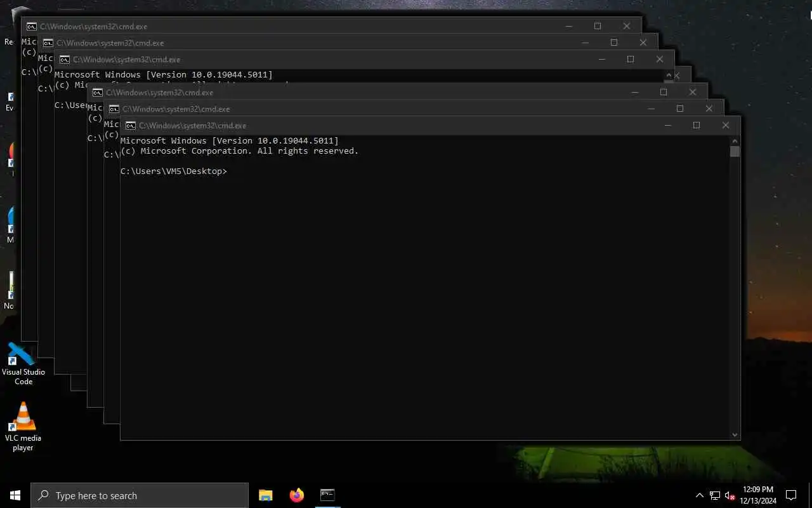Launch File Explorer from the taskbar
This screenshot has height=508, width=812.
pyautogui.click(x=266, y=495)
